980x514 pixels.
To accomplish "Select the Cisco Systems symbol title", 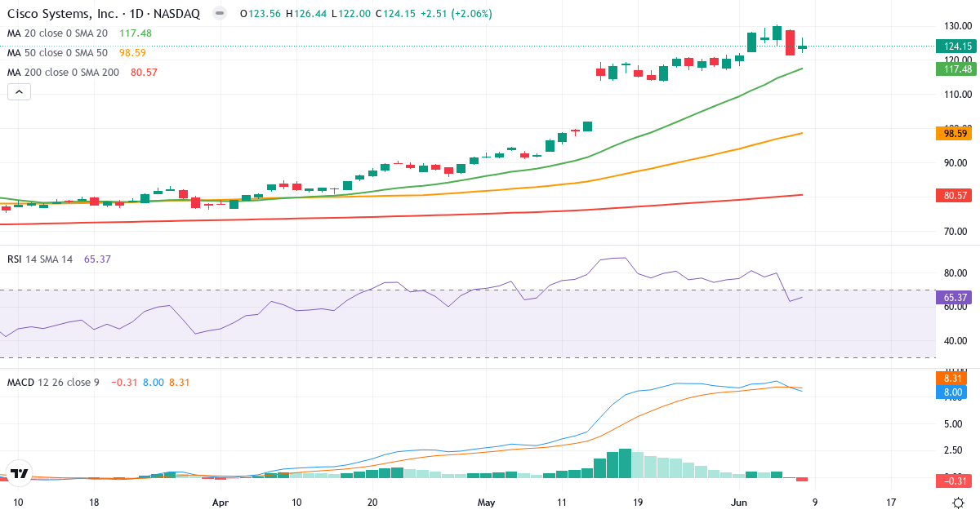I will (x=102, y=14).
